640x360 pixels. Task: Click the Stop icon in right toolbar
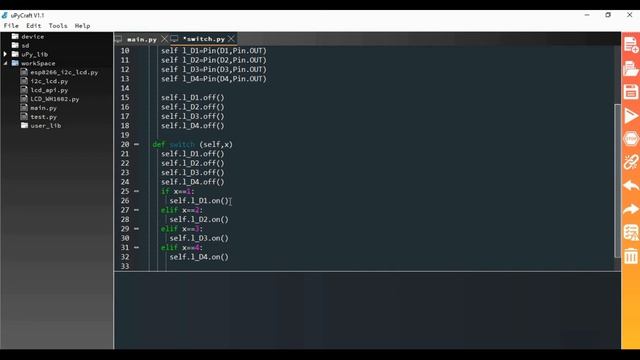pos(631,139)
